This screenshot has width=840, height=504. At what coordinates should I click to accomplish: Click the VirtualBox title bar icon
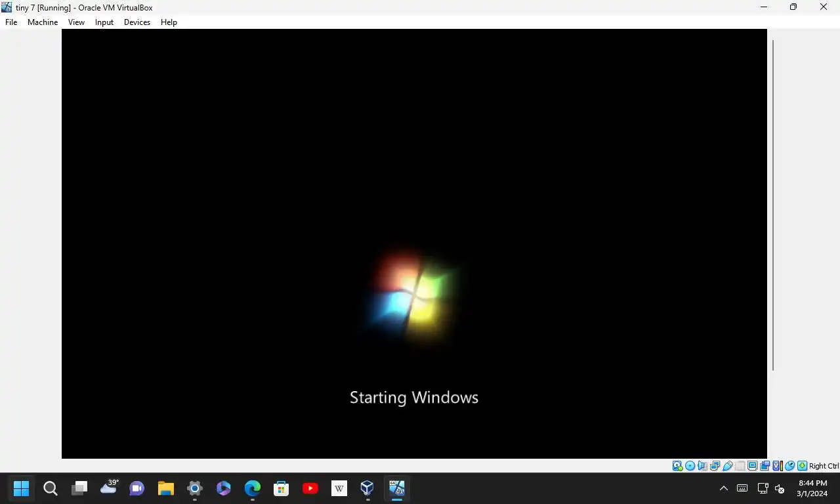coord(7,7)
